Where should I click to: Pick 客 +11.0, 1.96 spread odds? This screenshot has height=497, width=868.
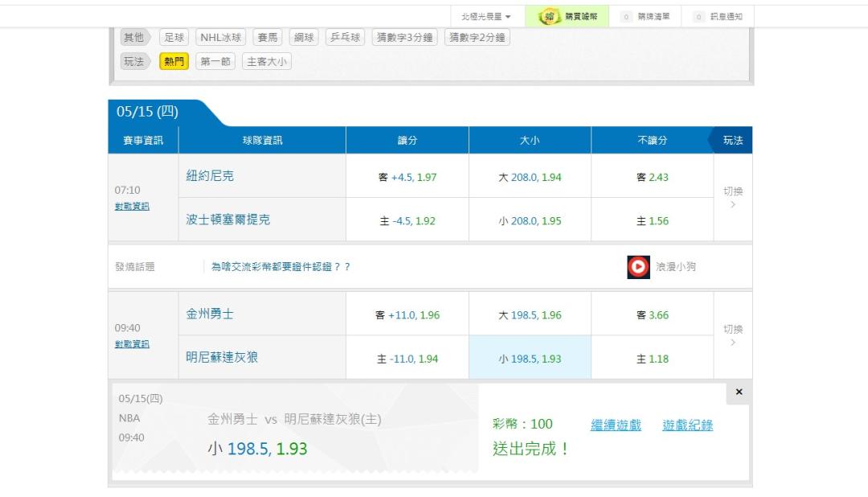pos(407,314)
